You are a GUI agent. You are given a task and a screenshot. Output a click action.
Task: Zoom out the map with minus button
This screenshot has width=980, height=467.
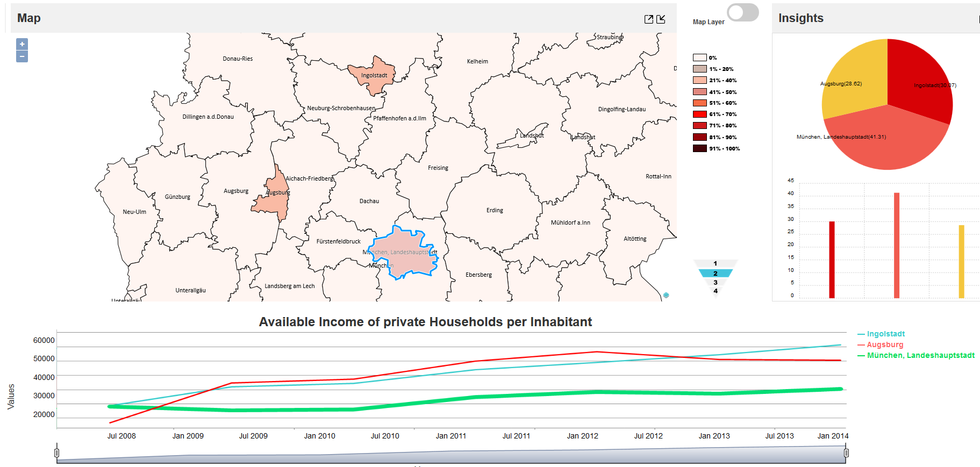pyautogui.click(x=22, y=56)
